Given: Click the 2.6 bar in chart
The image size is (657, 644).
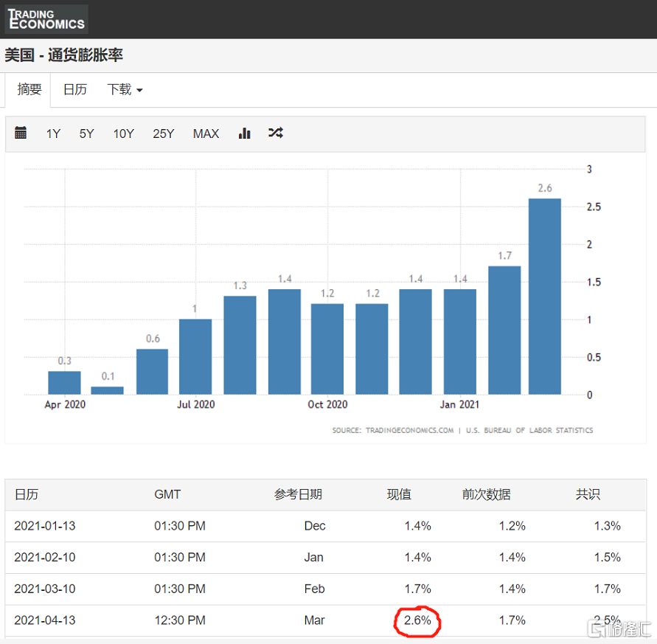Looking at the screenshot, I should [545, 296].
